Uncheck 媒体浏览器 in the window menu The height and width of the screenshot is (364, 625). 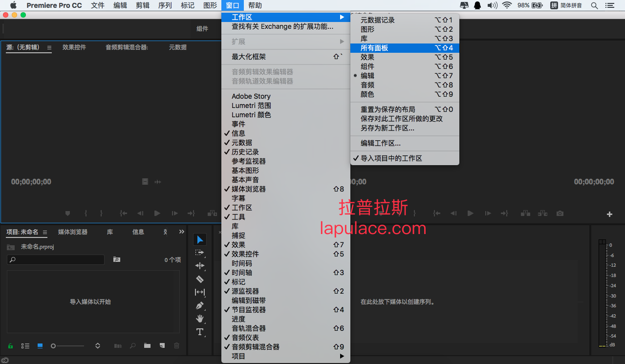286,189
